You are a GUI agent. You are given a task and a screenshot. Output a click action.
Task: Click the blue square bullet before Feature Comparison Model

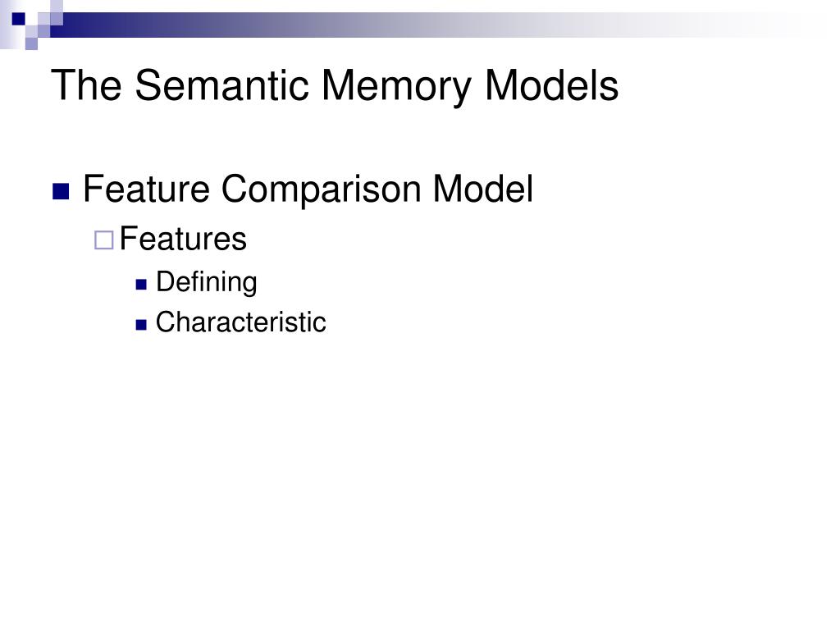coord(61,191)
